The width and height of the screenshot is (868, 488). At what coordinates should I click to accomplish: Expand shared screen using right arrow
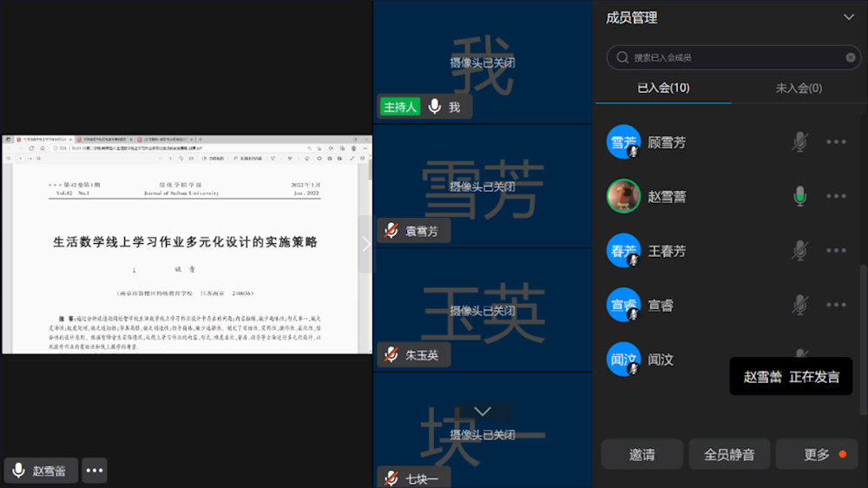365,244
